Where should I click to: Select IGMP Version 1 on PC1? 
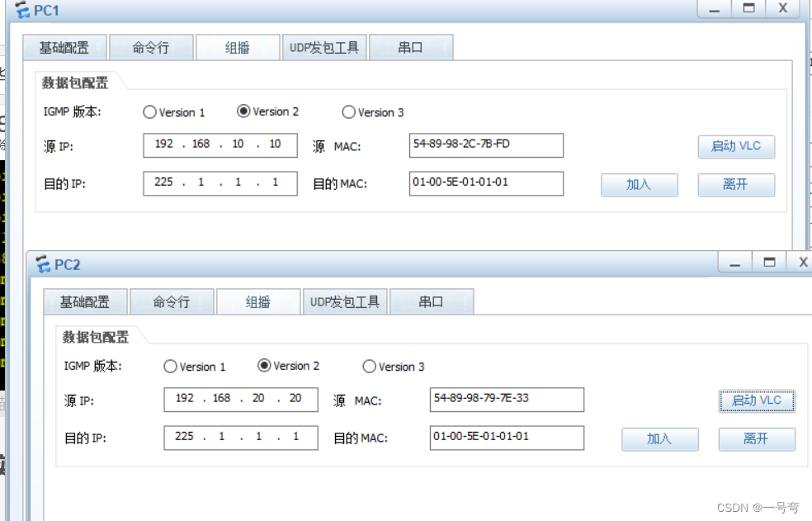149,112
